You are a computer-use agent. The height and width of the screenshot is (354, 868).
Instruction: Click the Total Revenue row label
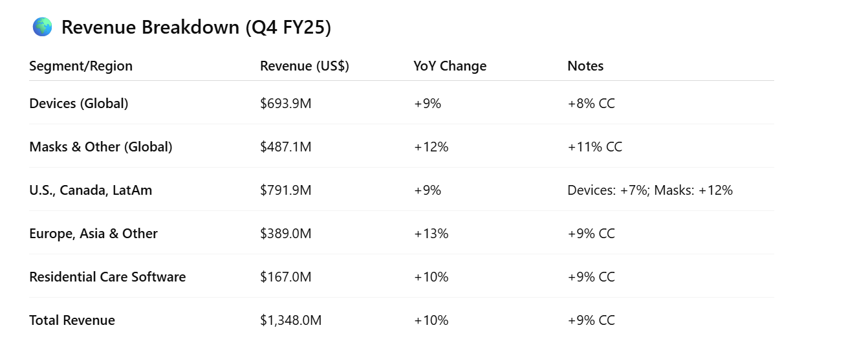72,320
